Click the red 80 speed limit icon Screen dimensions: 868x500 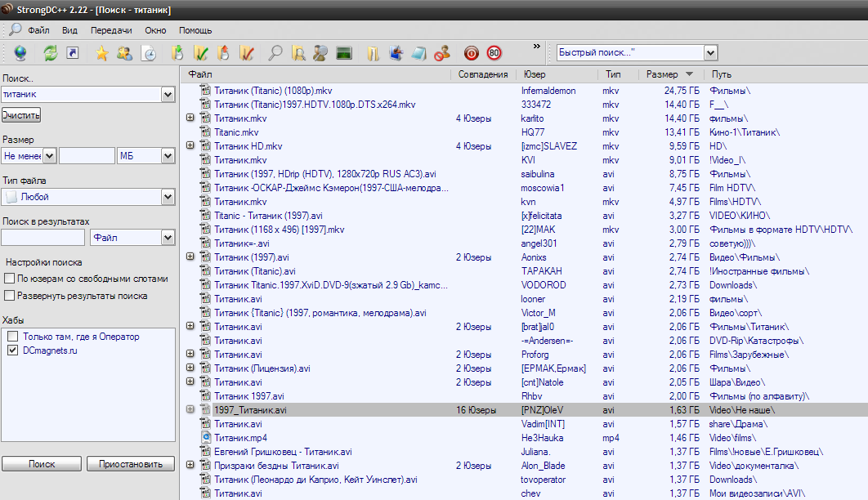click(494, 53)
